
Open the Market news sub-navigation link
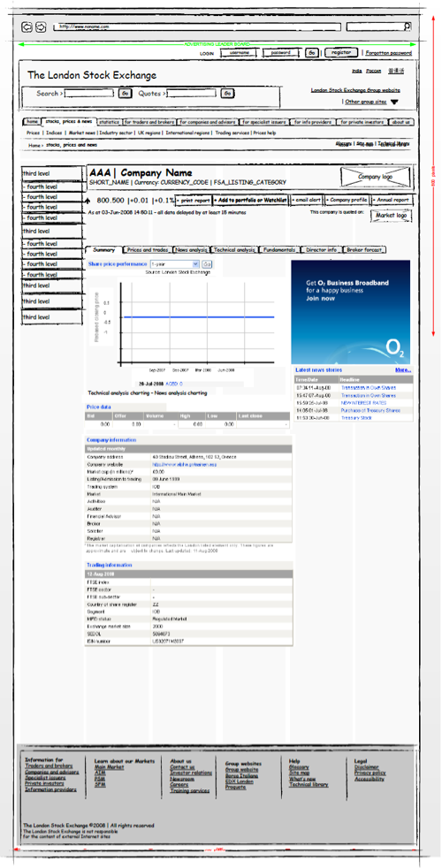[x=82, y=133]
